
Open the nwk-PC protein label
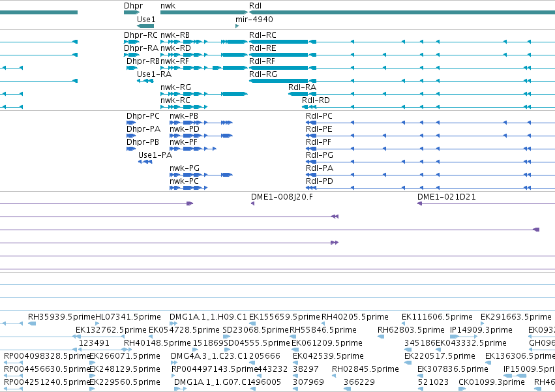184,181
